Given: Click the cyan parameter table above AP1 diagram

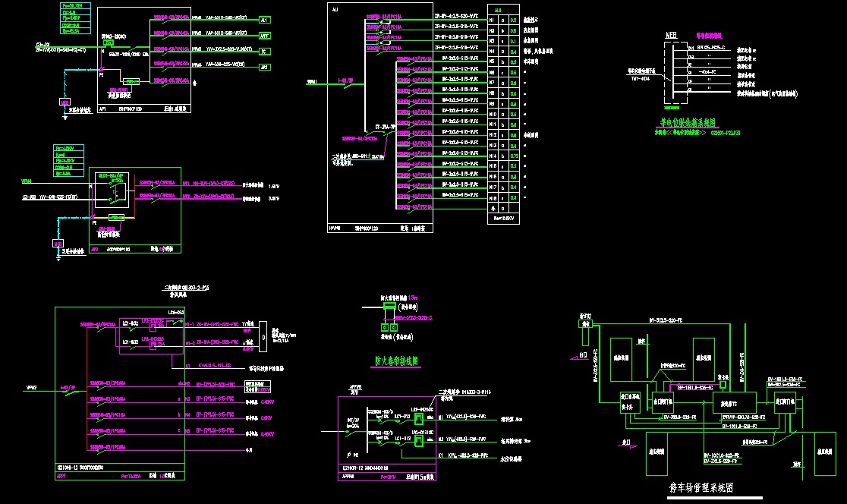Looking at the screenshot, I should pos(74,20).
